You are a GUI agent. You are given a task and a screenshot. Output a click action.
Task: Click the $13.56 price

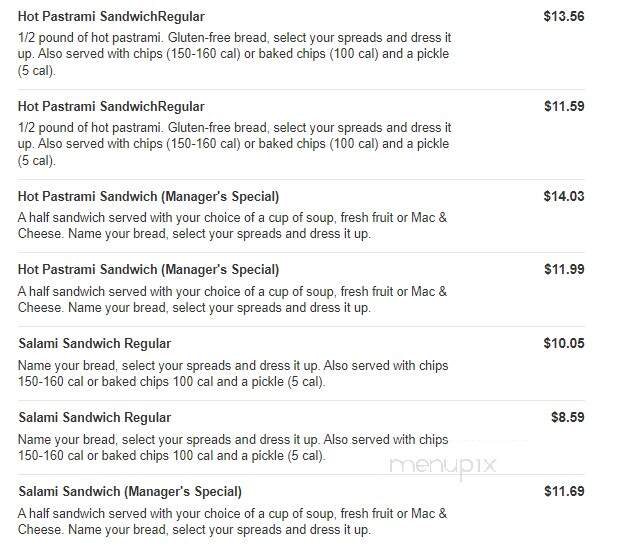[564, 16]
